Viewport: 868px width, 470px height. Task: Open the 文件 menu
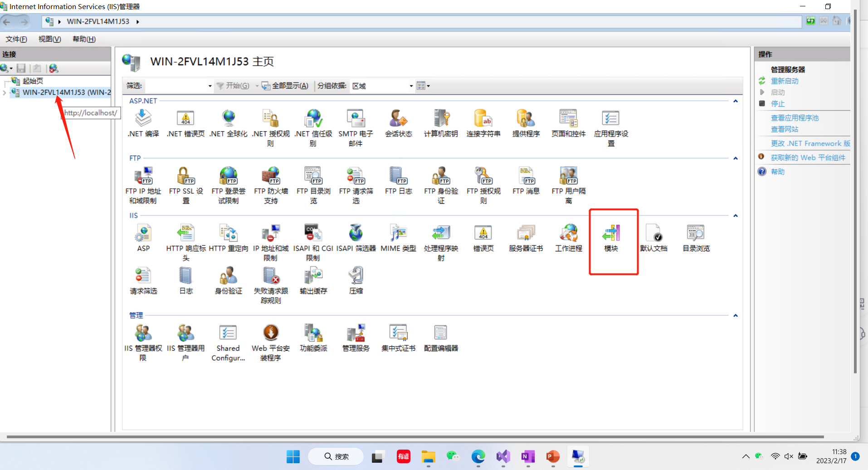16,39
